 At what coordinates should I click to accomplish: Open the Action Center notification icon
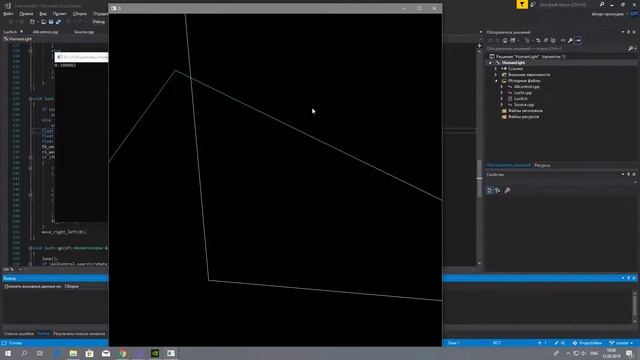tap(629, 353)
